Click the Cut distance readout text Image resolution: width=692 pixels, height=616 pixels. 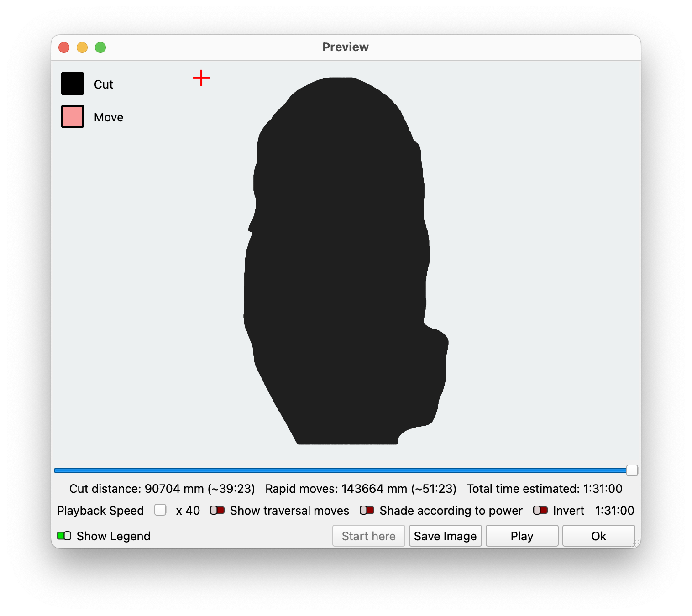[162, 489]
